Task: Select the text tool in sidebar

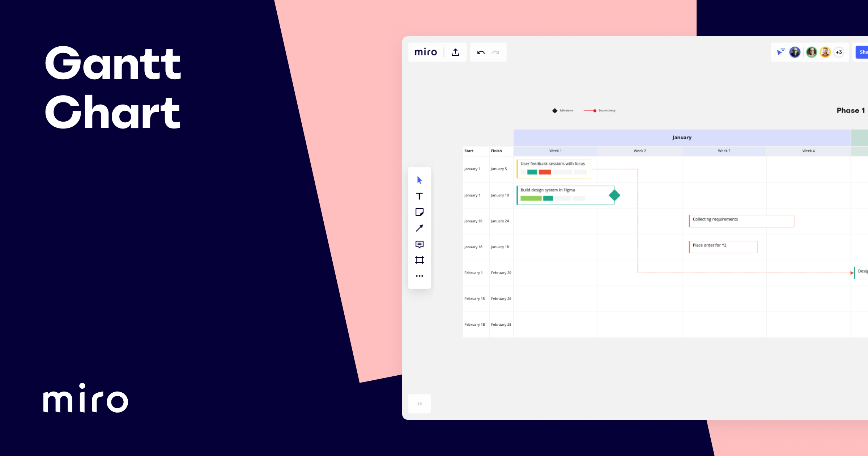Action: point(420,195)
